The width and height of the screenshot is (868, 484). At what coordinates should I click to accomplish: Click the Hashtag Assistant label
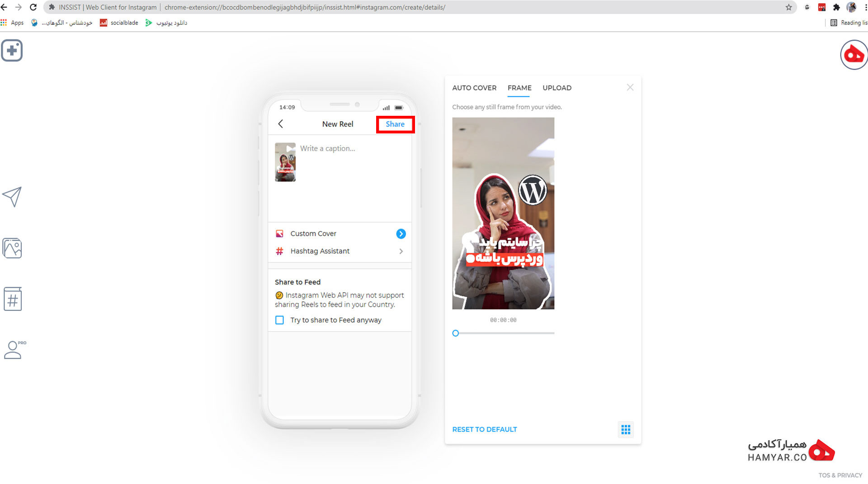[x=320, y=251]
